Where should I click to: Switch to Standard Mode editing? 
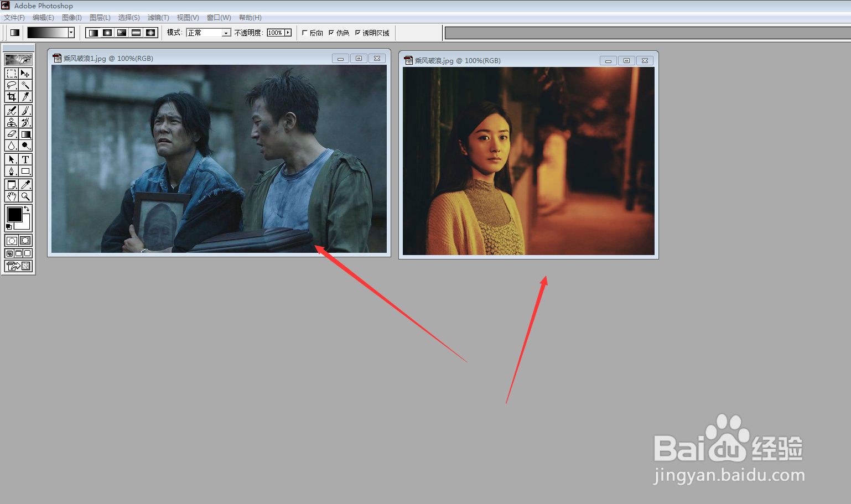(12, 241)
